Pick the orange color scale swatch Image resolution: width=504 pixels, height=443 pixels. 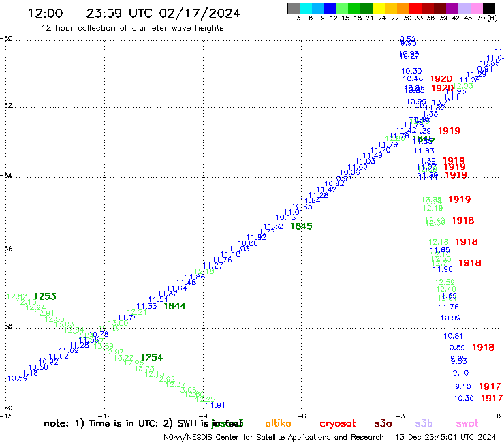403,8
